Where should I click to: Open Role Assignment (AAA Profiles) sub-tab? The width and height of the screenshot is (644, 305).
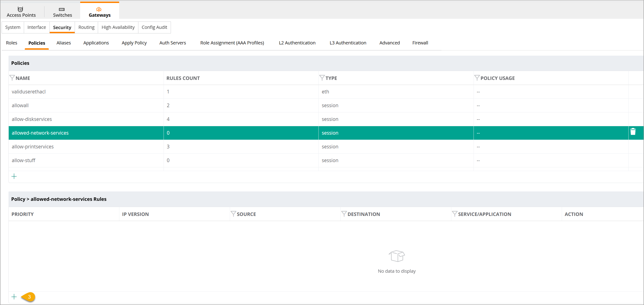coord(232,43)
